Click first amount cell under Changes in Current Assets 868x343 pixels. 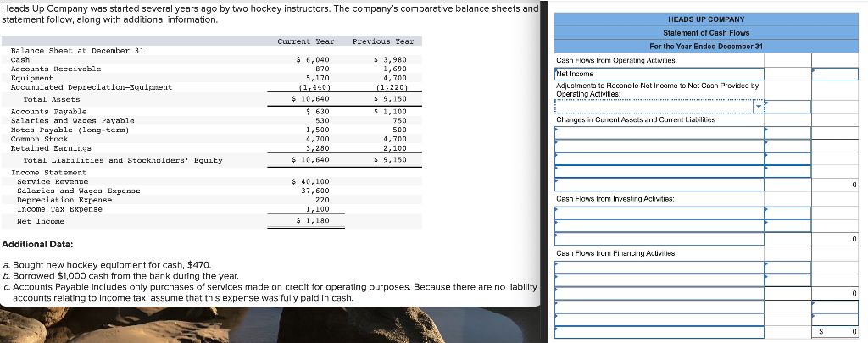coord(787,133)
